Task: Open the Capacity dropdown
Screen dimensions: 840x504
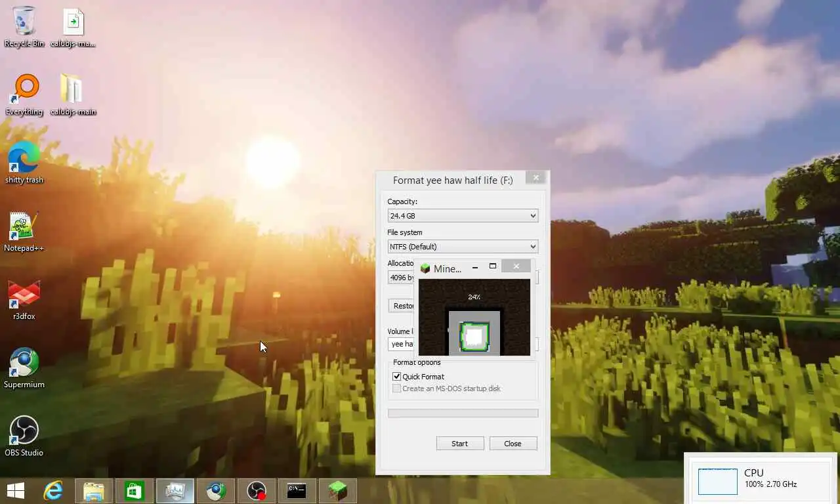Action: 463,215
